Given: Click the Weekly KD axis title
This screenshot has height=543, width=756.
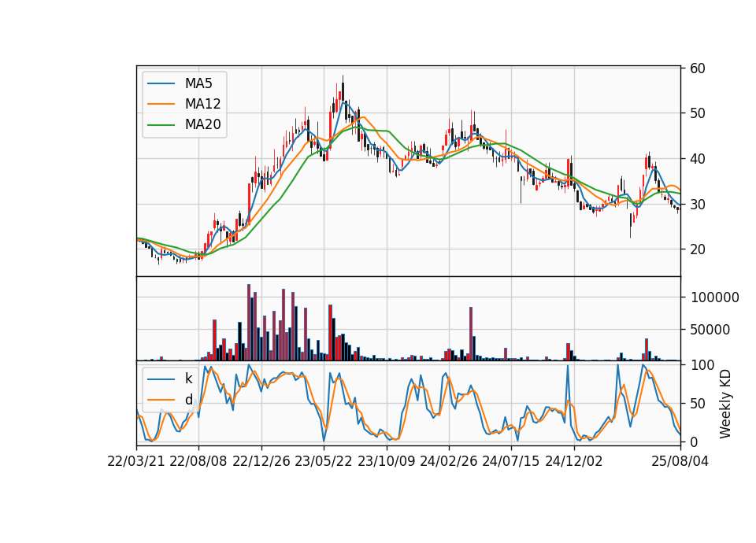Looking at the screenshot, I should click(x=725, y=404).
